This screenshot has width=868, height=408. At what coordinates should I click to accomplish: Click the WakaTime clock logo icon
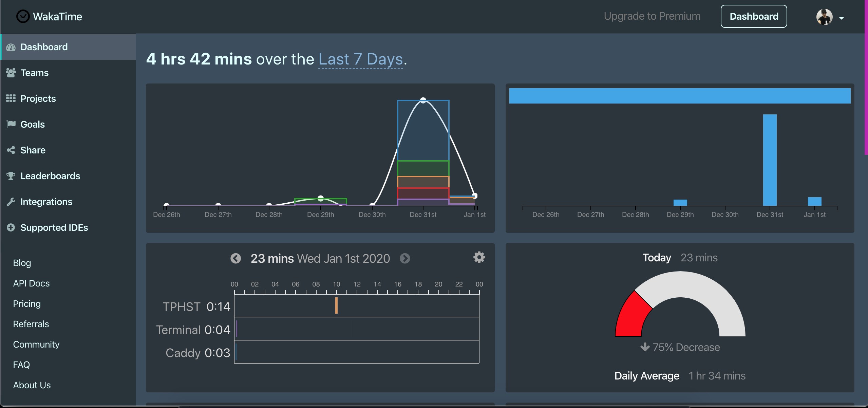pyautogui.click(x=23, y=16)
